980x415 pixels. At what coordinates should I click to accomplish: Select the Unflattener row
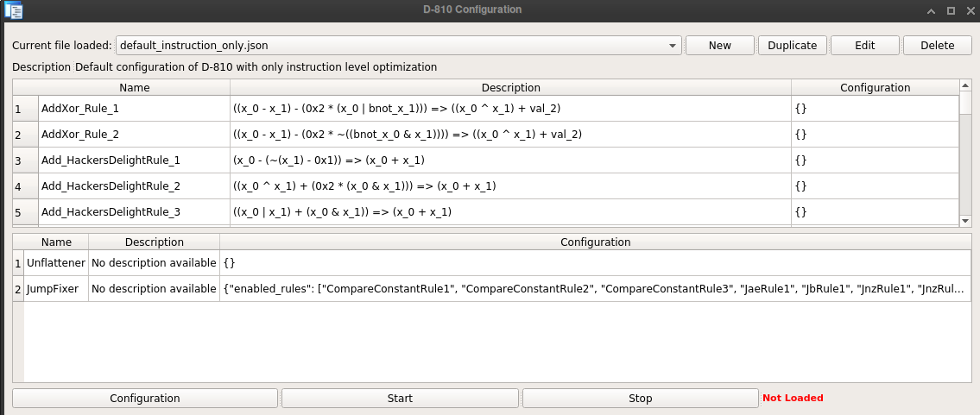pos(55,262)
